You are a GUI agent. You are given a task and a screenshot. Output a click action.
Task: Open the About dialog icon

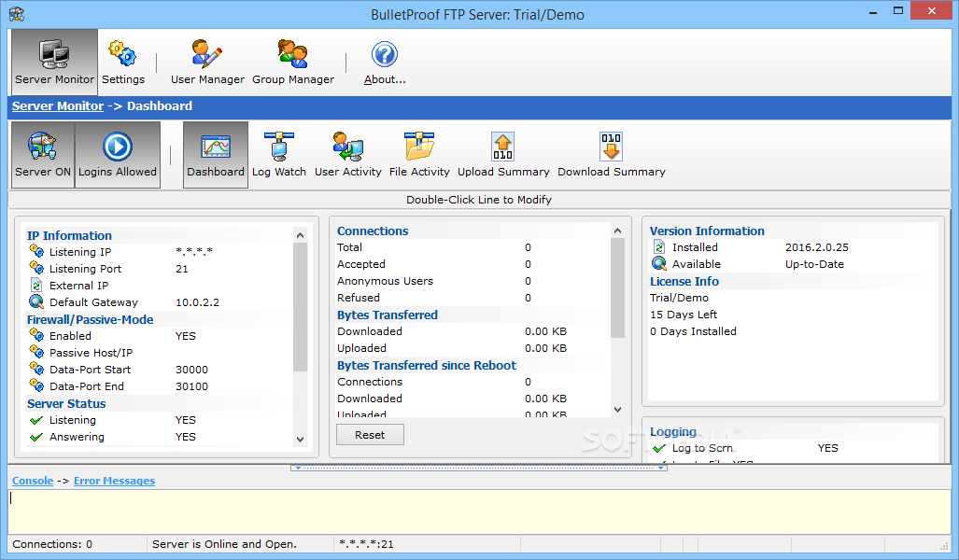[x=385, y=54]
